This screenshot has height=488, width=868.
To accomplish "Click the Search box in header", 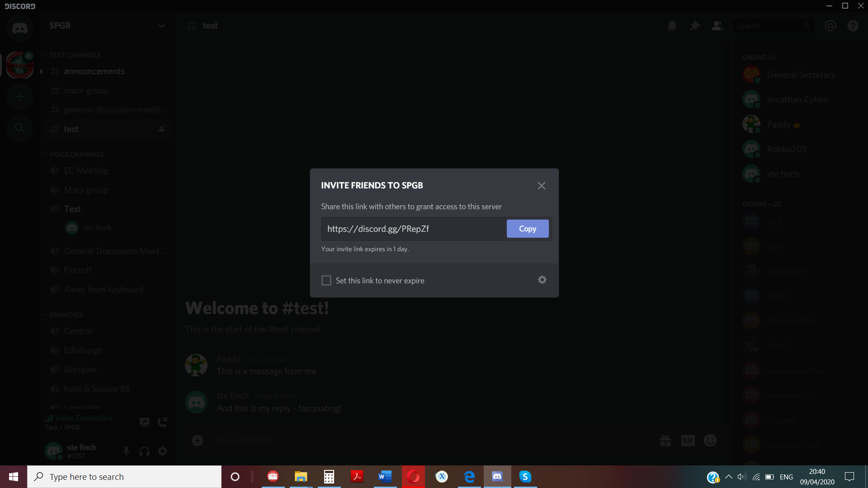I will [x=773, y=26].
